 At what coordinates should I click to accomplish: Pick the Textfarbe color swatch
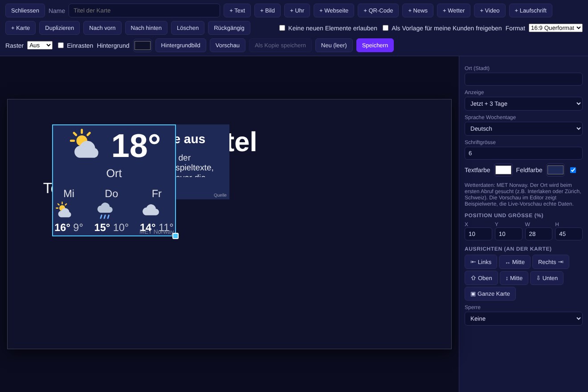pos(503,170)
